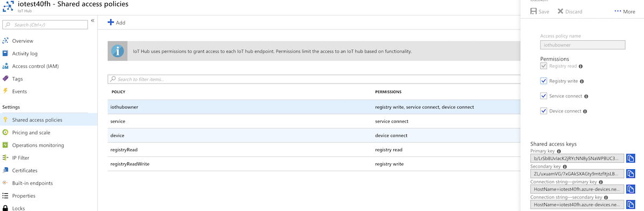The width and height of the screenshot is (644, 211).
Task: Click the IoT Hub logo icon
Action: pos(8,7)
